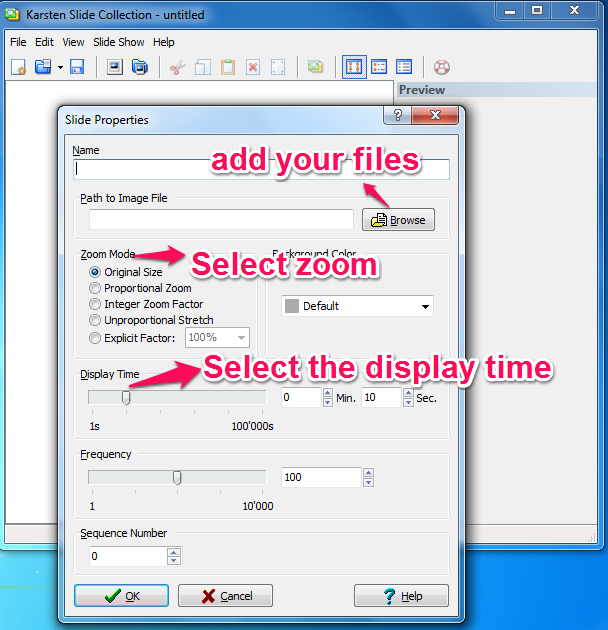Viewport: 608px width, 630px height.
Task: Select all slides dashed-box icon
Action: pyautogui.click(x=278, y=67)
